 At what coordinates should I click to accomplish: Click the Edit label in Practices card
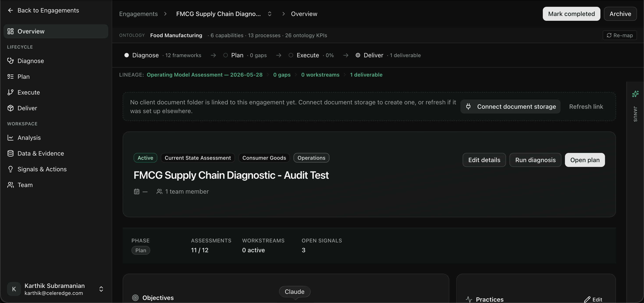pyautogui.click(x=597, y=299)
